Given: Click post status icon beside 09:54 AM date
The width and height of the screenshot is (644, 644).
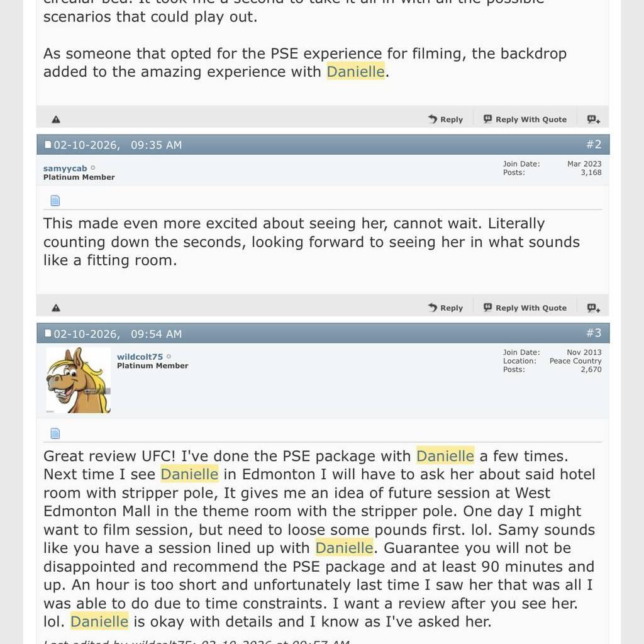Looking at the screenshot, I should point(48,334).
